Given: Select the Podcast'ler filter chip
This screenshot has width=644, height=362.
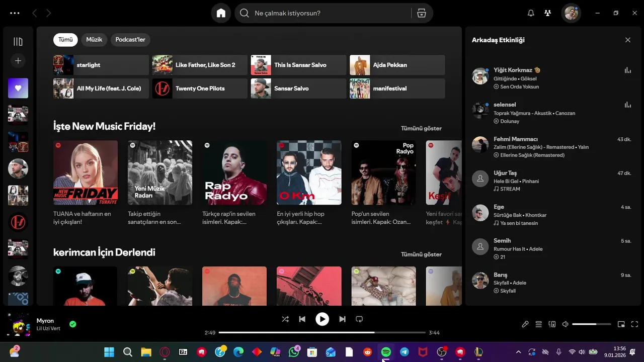Looking at the screenshot, I should [x=130, y=40].
